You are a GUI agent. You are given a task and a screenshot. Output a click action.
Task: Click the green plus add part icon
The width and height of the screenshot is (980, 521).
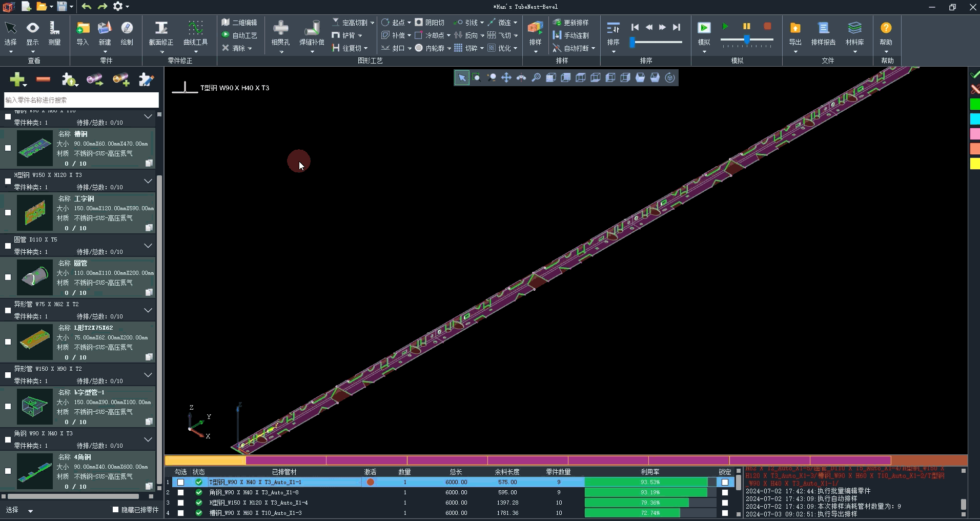coord(17,79)
